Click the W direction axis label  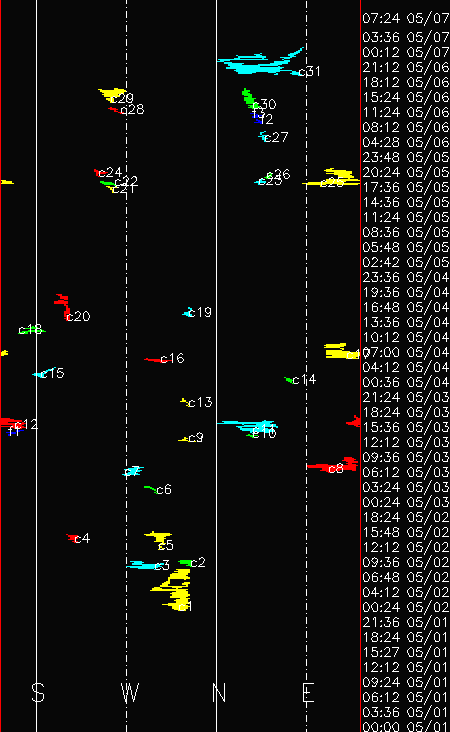click(x=130, y=693)
